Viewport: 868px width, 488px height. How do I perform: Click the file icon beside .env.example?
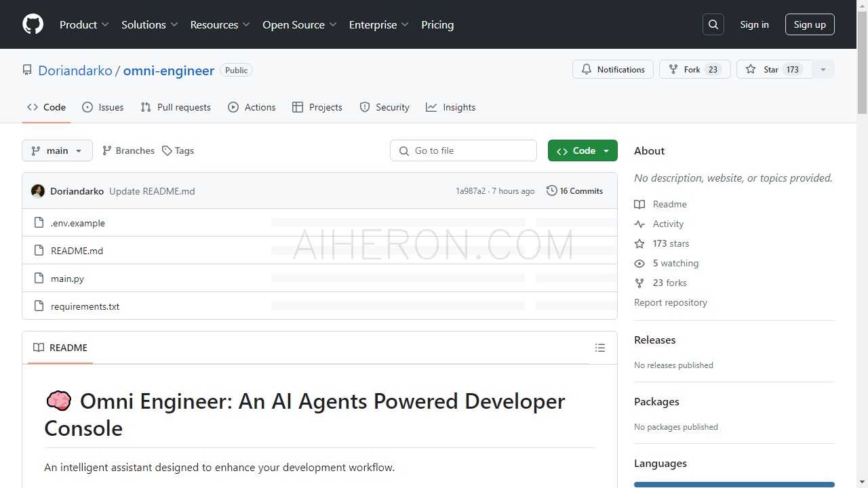(x=39, y=222)
